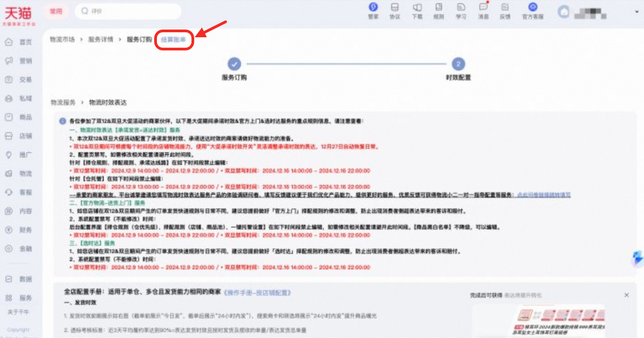Click 关于千牛 in the sidebar
Screen dimensions: 644x338
[x=18, y=312]
